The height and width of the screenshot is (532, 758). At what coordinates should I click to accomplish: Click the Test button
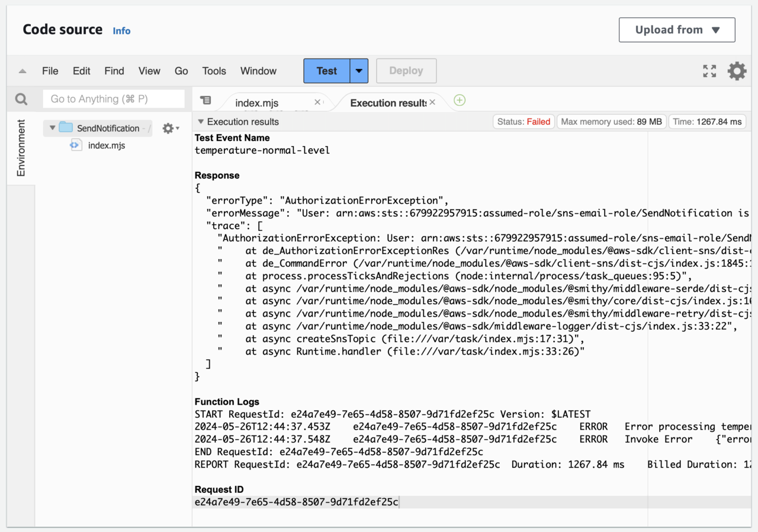click(326, 71)
